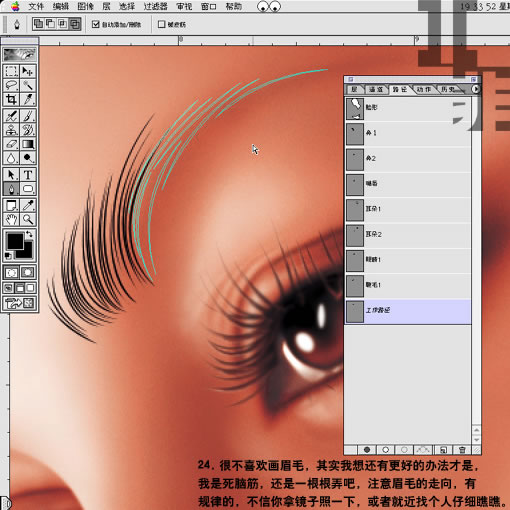The width and height of the screenshot is (510, 510).
Task: Make work path from selection button
Action: pyautogui.click(x=423, y=450)
